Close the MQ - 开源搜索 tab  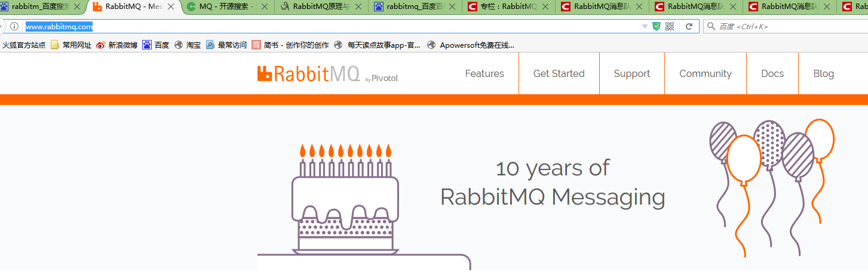pos(265,7)
